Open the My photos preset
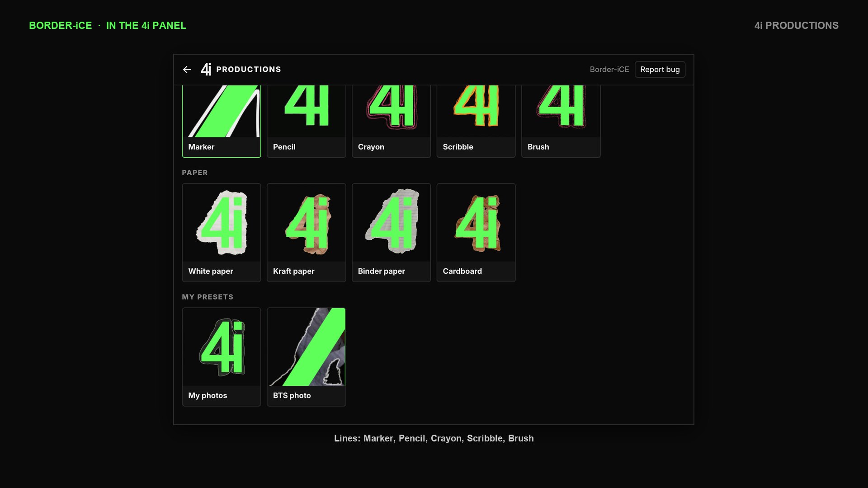Image resolution: width=868 pixels, height=488 pixels. pyautogui.click(x=222, y=357)
